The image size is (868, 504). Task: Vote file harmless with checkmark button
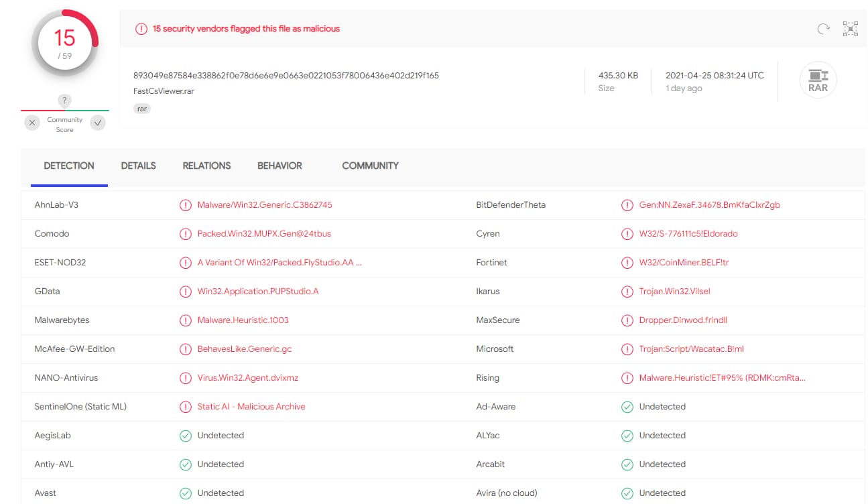[98, 123]
